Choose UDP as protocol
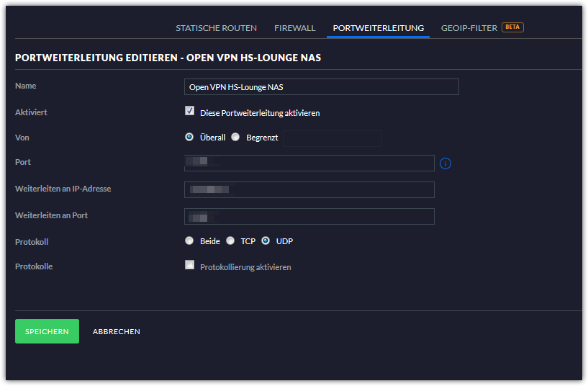This screenshot has width=588, height=386. [266, 241]
